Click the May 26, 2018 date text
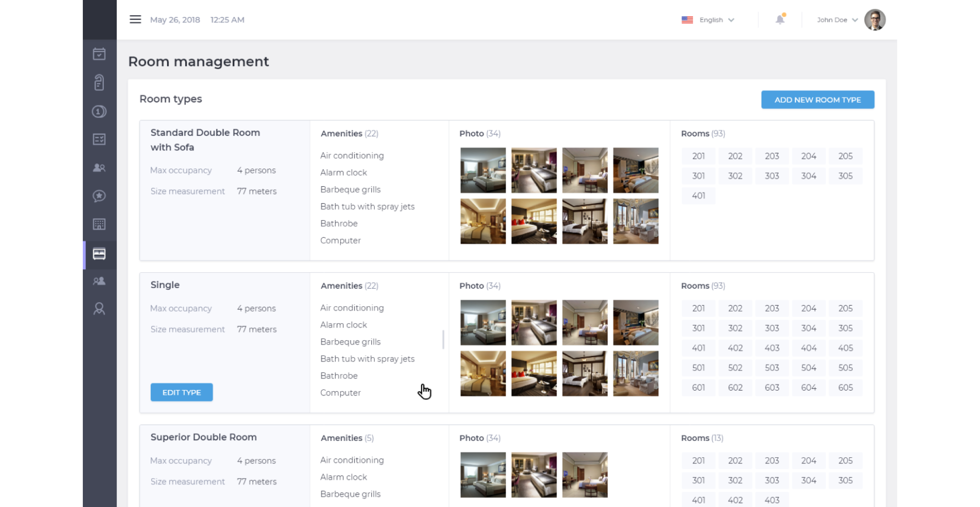Image resolution: width=980 pixels, height=507 pixels. (x=175, y=20)
